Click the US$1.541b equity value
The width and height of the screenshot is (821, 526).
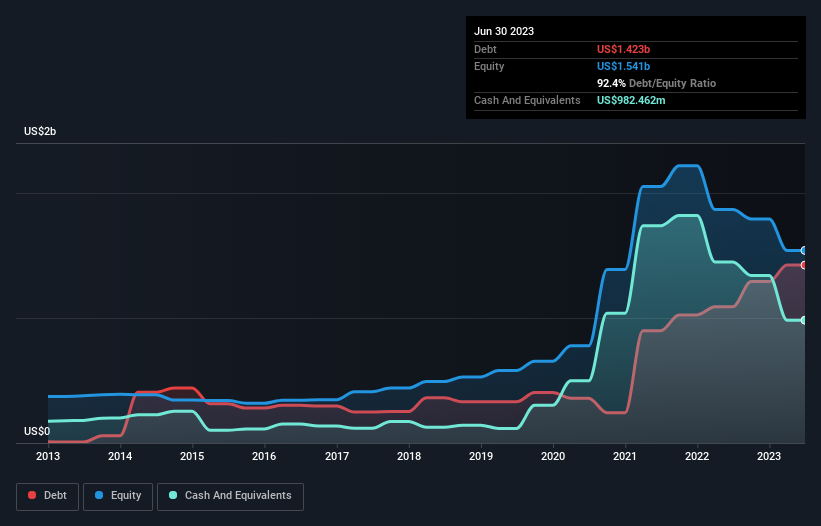(623, 66)
